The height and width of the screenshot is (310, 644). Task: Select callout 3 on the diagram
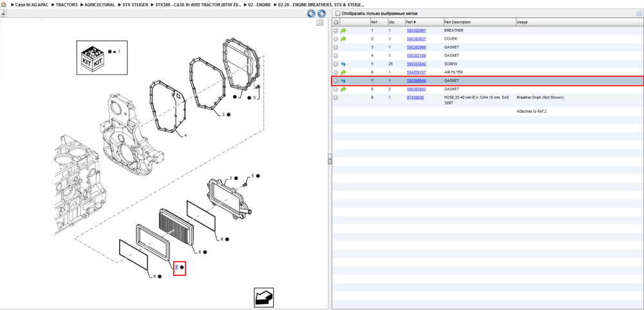223,114
